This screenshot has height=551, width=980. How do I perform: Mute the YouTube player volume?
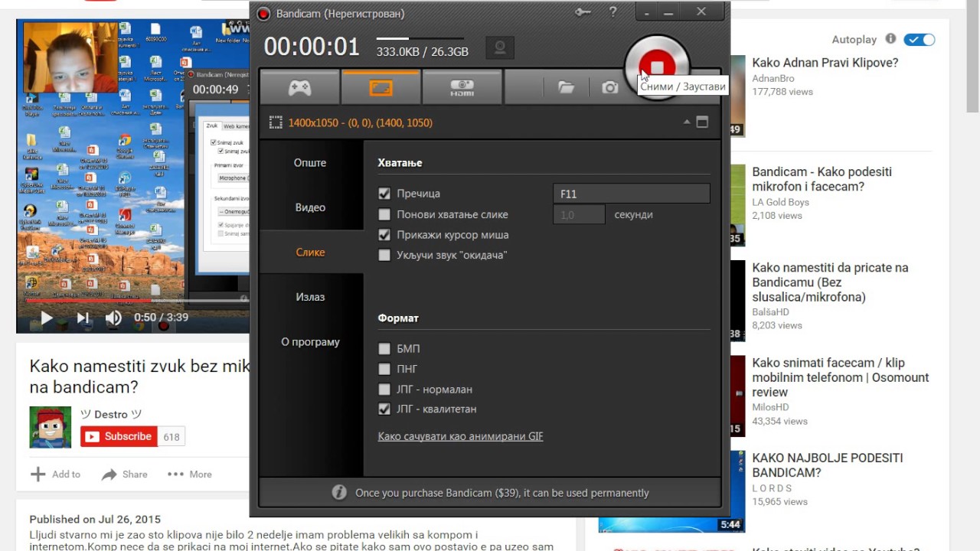[113, 318]
